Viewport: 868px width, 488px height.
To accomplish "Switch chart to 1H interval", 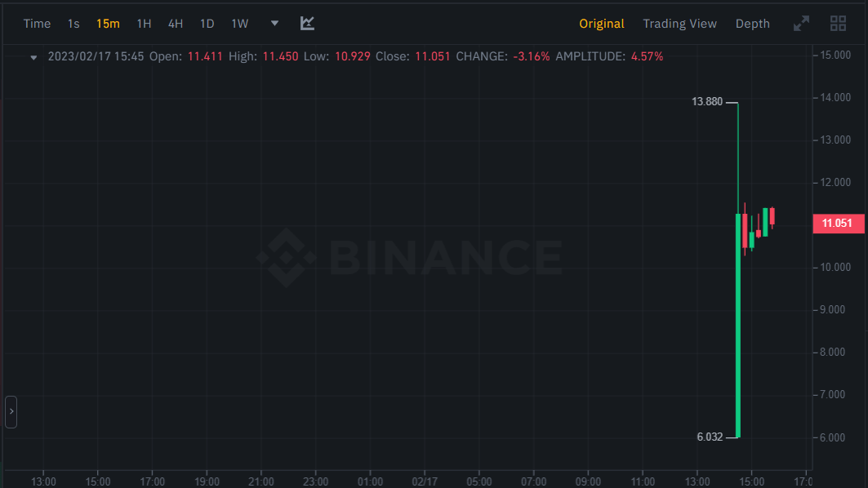I will point(144,24).
